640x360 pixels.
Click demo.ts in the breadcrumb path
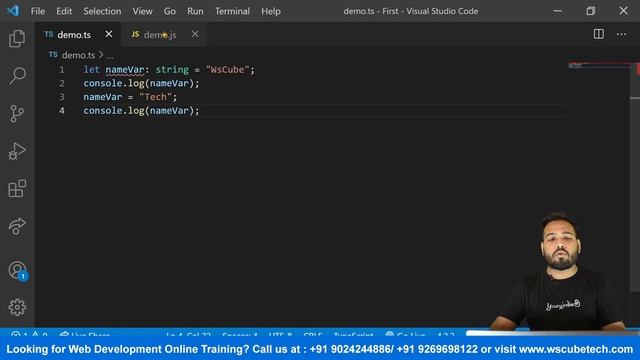coord(78,55)
